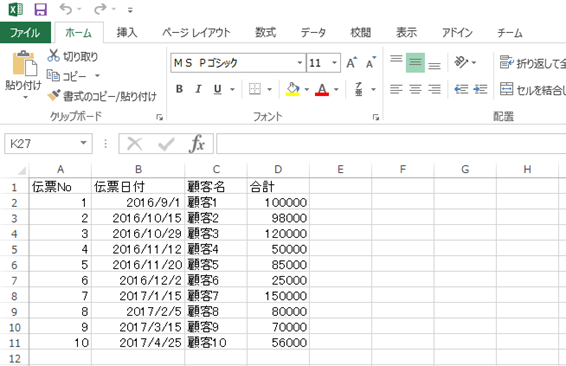Open the MS Pゴシック font dropdown
The image size is (566, 366).
[300, 63]
